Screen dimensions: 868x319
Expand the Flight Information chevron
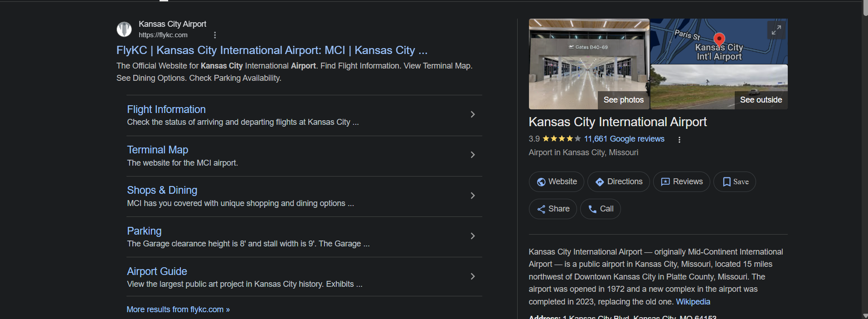click(472, 114)
